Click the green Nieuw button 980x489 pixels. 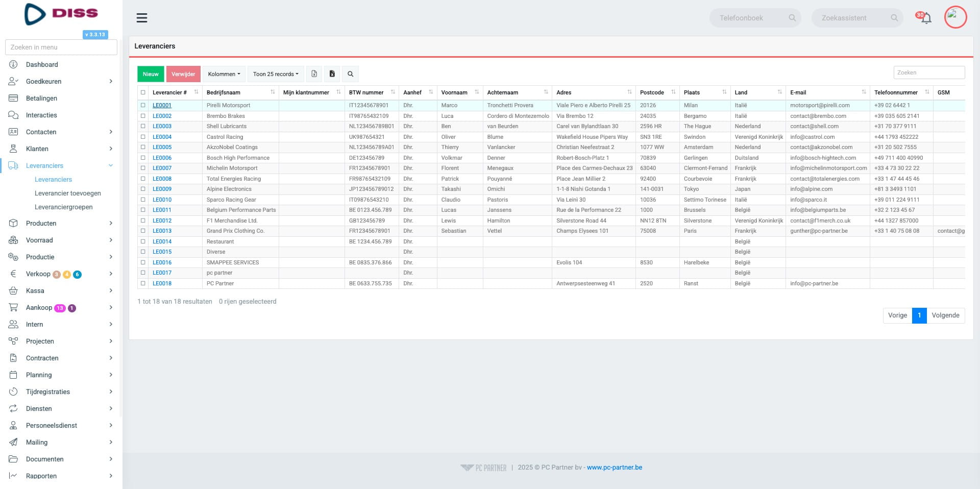click(151, 74)
